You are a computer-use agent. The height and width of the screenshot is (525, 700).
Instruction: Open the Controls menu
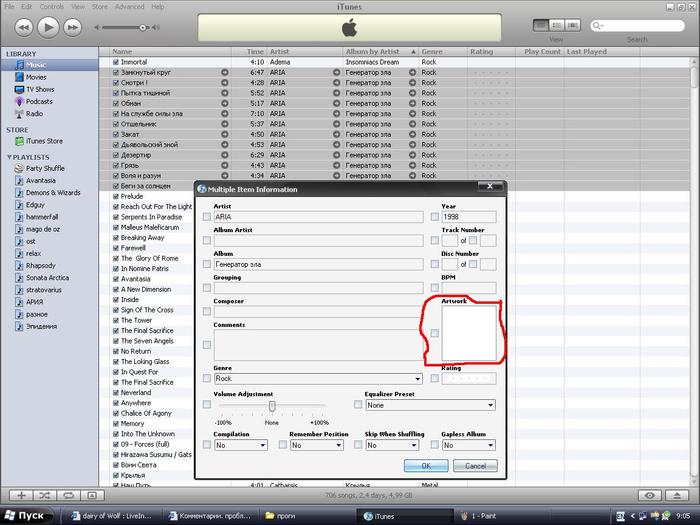pos(51,6)
